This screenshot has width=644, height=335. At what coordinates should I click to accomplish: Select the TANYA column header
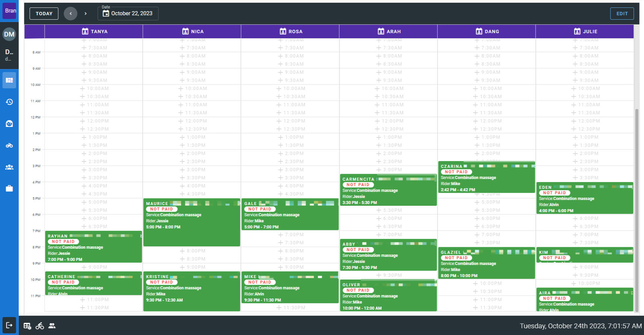click(x=94, y=32)
